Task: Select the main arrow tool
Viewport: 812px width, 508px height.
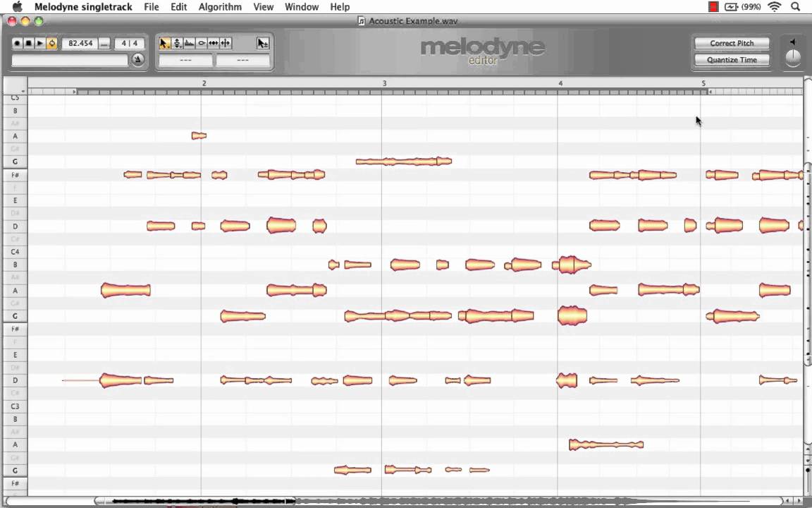Action: [x=165, y=44]
